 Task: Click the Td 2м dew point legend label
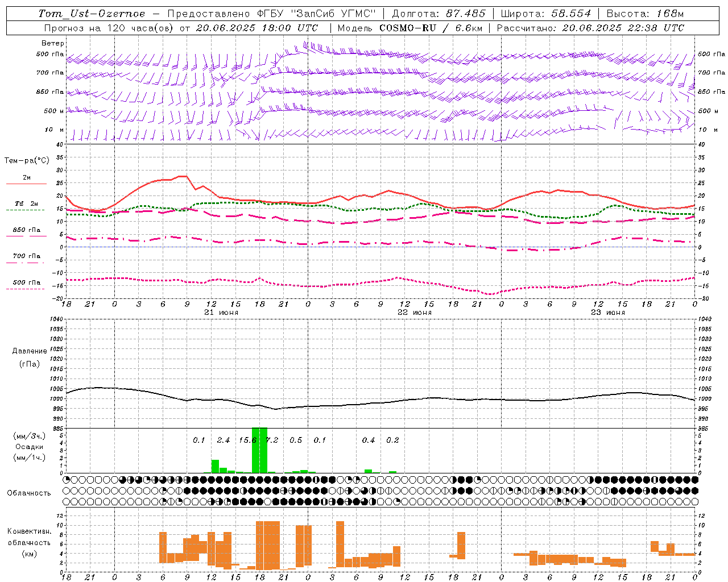point(27,203)
